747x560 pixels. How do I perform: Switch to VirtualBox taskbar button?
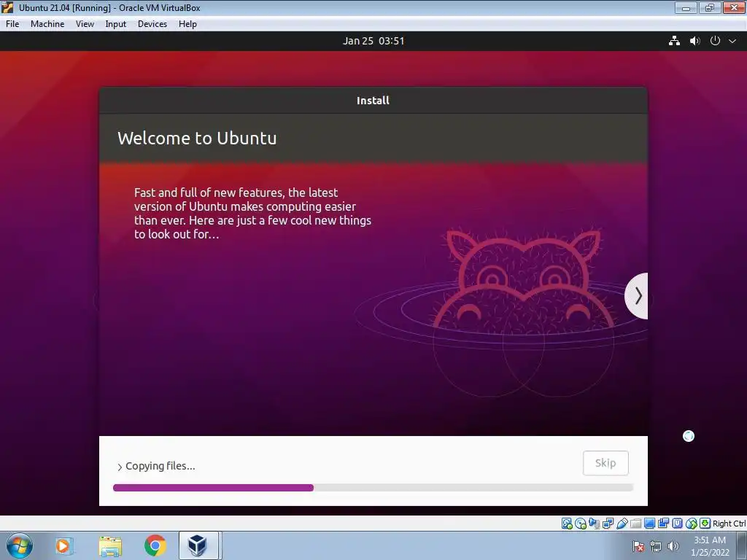coord(199,545)
